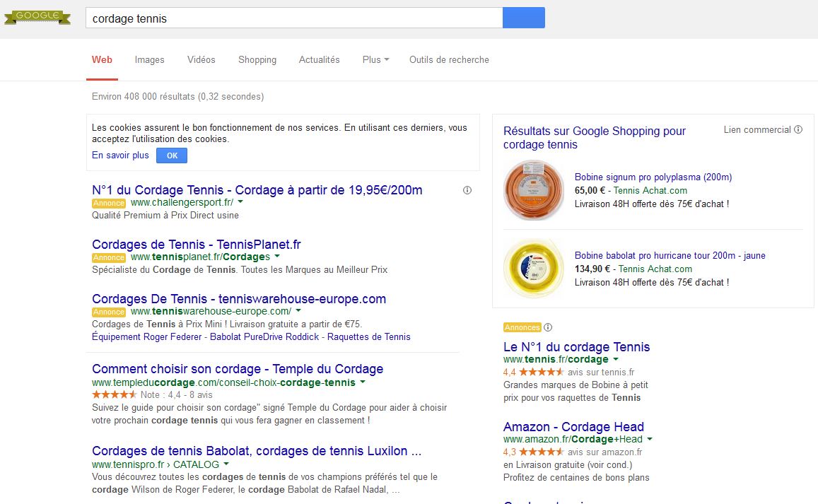Image resolution: width=818 pixels, height=504 pixels.
Task: Expand arrow next to tennispro.fr CATALOG
Action: coord(226,464)
